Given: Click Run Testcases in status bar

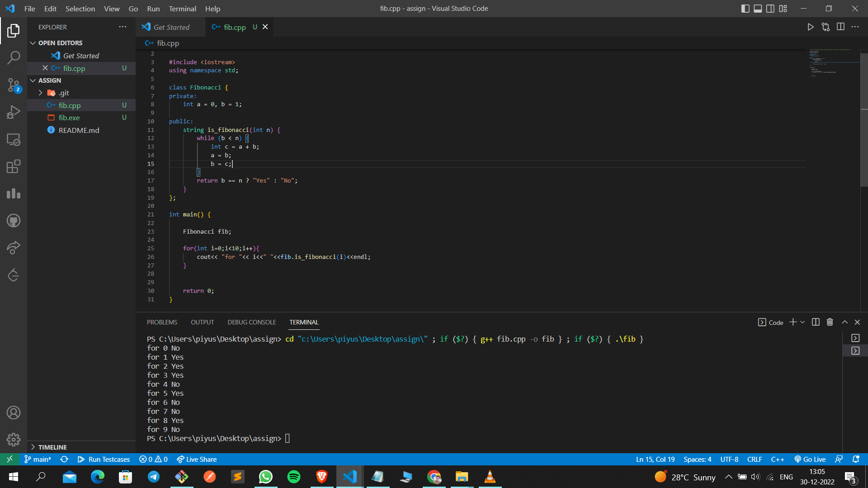Looking at the screenshot, I should click(104, 459).
